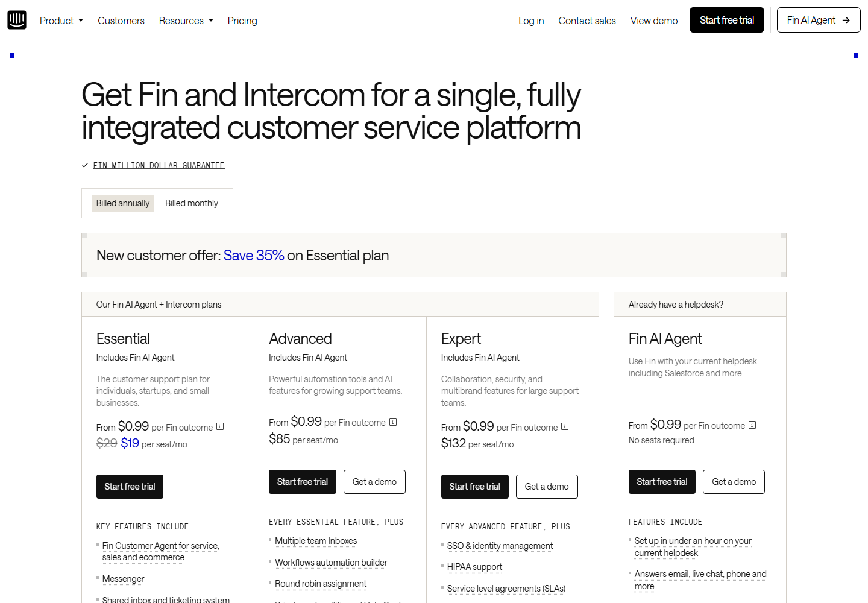Click Multiple team Inboxes feature
Image resolution: width=868 pixels, height=603 pixels.
(x=316, y=541)
